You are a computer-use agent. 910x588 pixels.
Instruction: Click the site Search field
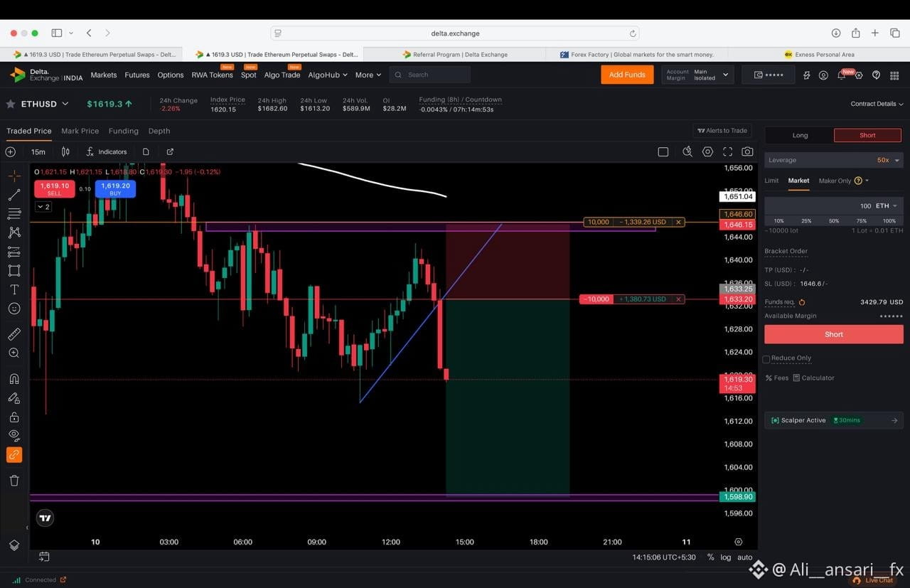pyautogui.click(x=430, y=75)
